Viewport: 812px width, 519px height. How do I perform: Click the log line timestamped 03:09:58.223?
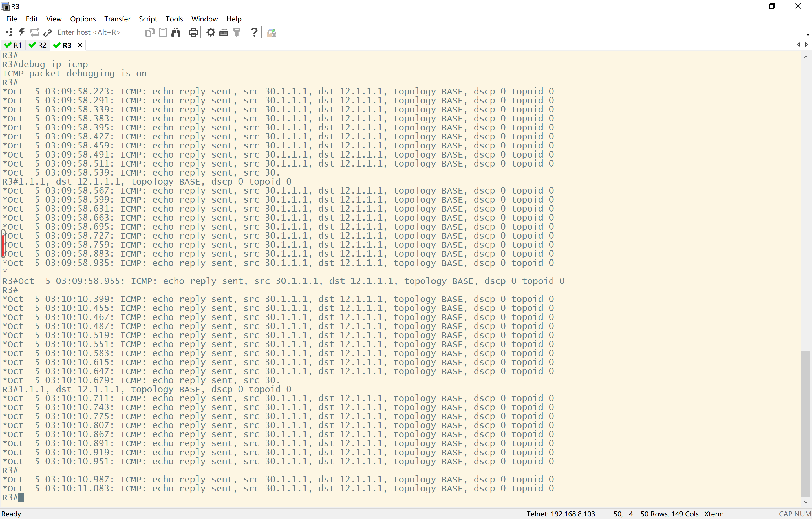278,92
